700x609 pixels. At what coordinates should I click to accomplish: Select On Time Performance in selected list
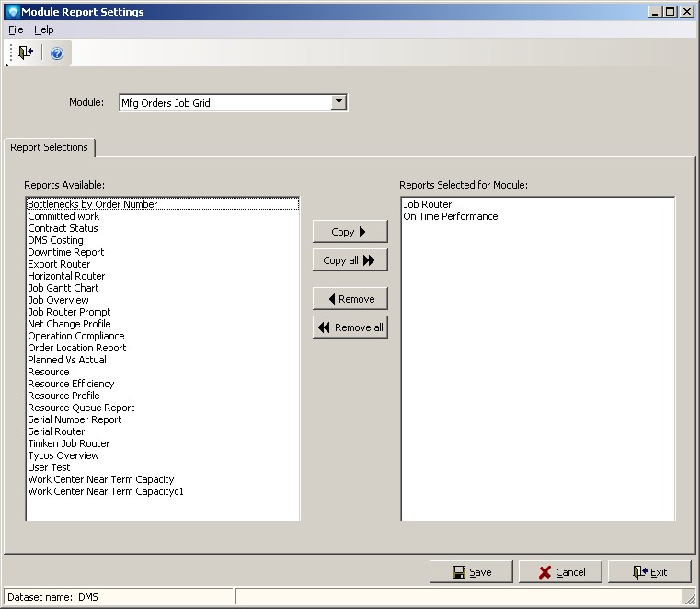(x=450, y=216)
